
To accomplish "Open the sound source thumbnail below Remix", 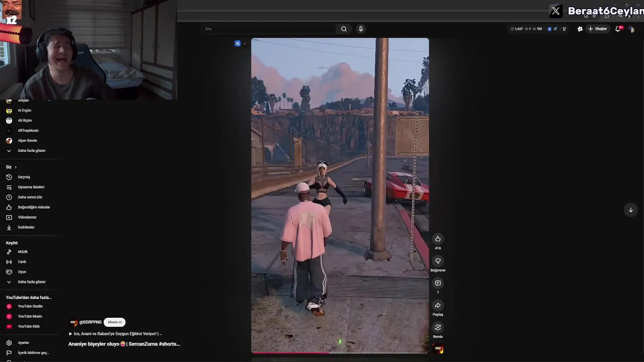I will click(x=438, y=349).
